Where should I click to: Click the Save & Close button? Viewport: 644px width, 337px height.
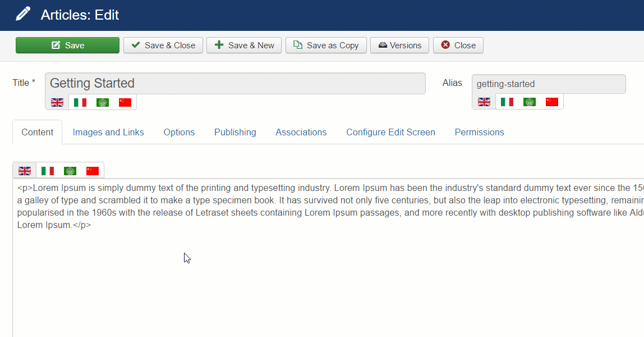point(163,45)
